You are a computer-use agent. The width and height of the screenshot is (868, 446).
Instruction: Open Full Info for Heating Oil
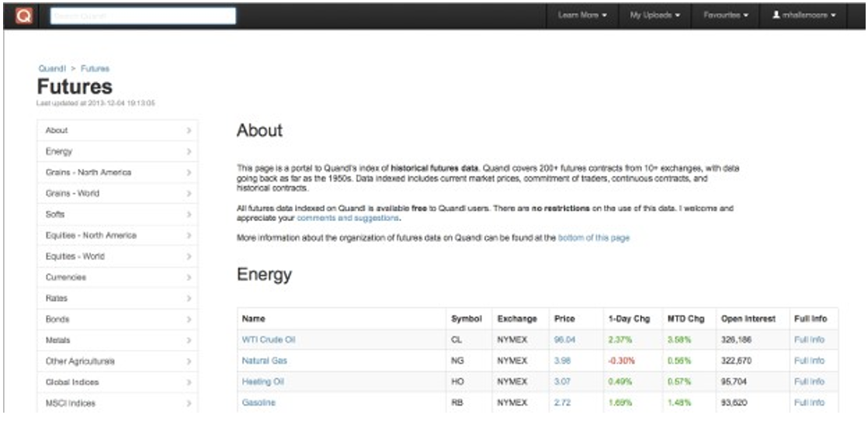[x=809, y=382]
